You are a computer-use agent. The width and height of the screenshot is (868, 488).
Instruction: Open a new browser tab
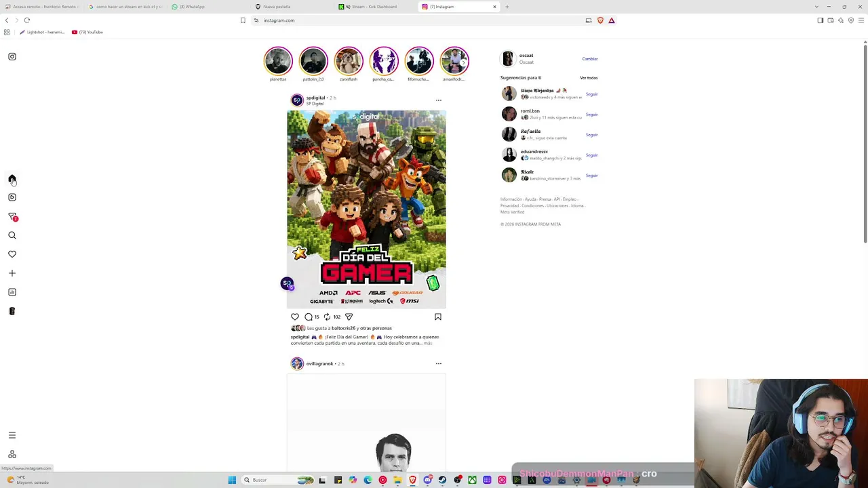point(507,7)
